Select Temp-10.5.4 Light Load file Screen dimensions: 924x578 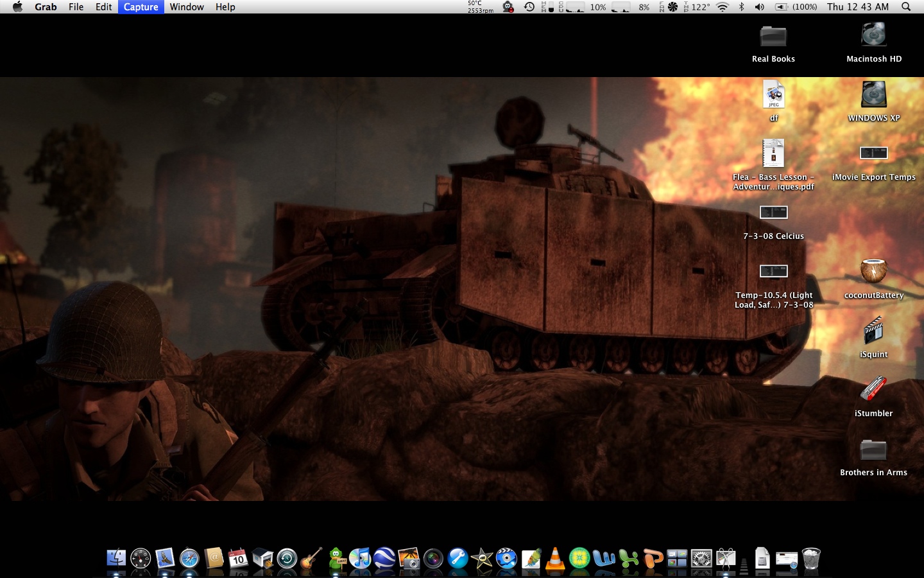[773, 286]
